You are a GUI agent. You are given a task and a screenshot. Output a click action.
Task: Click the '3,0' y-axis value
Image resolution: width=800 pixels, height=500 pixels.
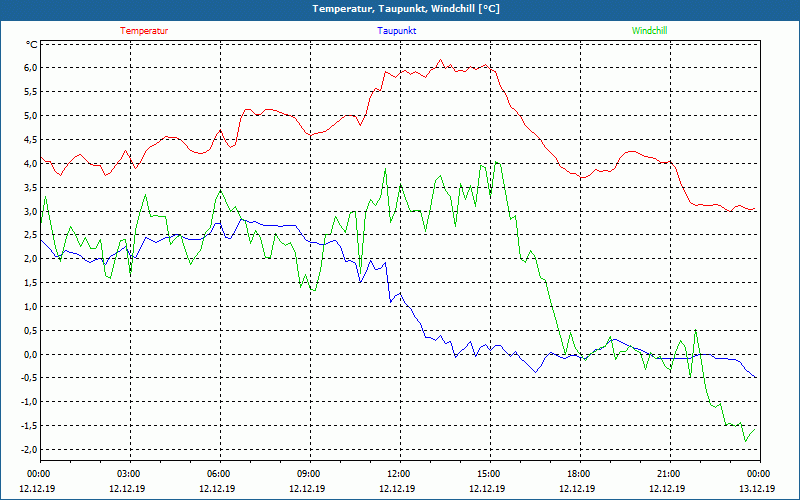point(31,212)
